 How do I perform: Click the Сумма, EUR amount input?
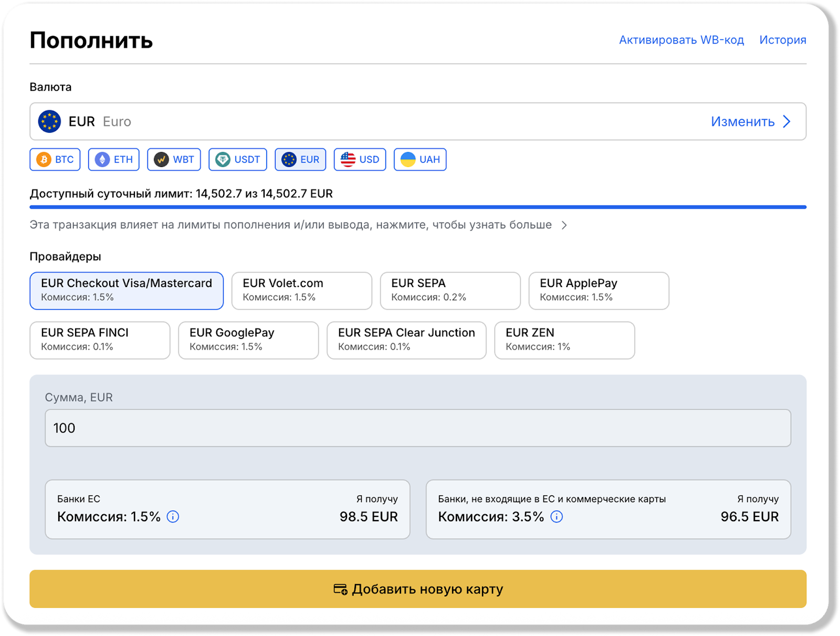tap(417, 428)
